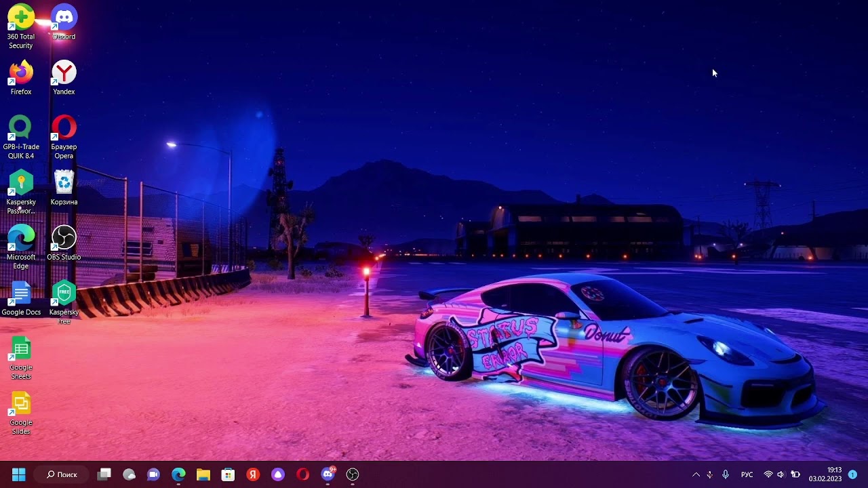Open Alice assistant from the taskbar
This screenshot has height=488, width=868.
278,474
